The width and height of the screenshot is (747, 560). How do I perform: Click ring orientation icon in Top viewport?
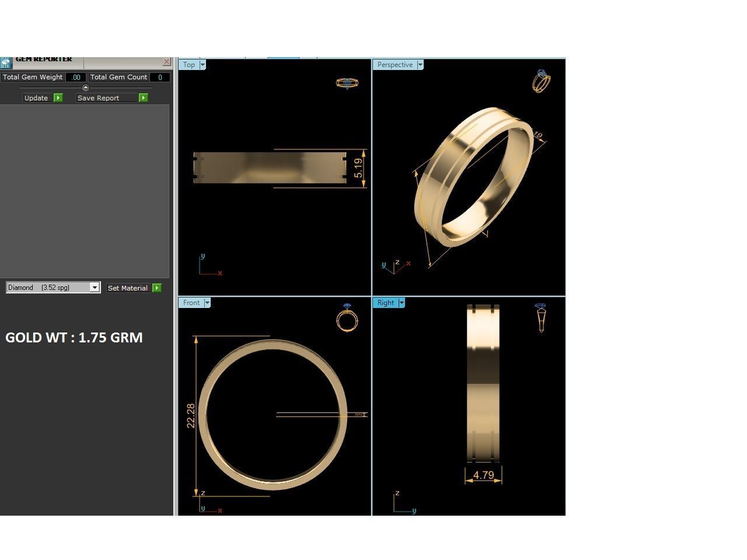pos(347,83)
